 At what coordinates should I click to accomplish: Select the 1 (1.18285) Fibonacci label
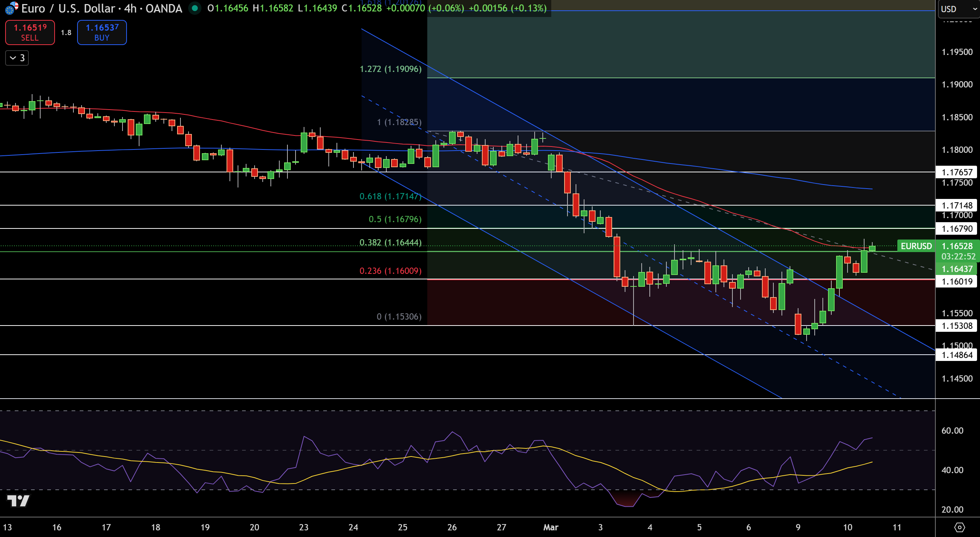(x=399, y=122)
